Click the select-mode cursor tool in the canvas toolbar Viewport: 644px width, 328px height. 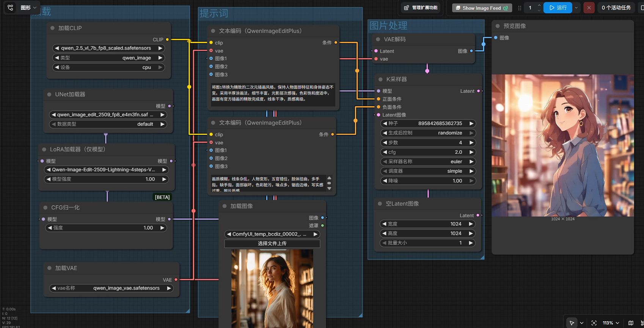click(572, 323)
